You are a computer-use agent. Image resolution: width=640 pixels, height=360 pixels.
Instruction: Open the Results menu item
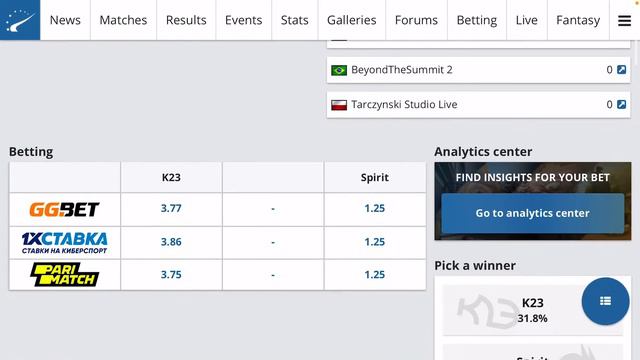186,20
